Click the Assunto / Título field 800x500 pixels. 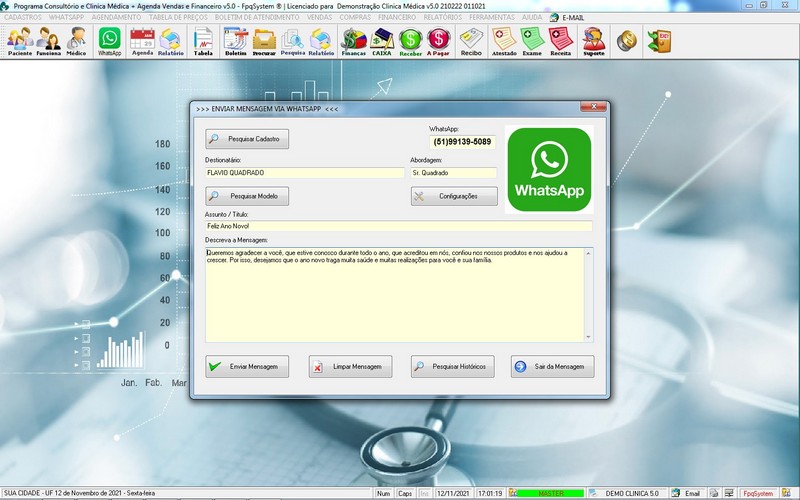[398, 226]
